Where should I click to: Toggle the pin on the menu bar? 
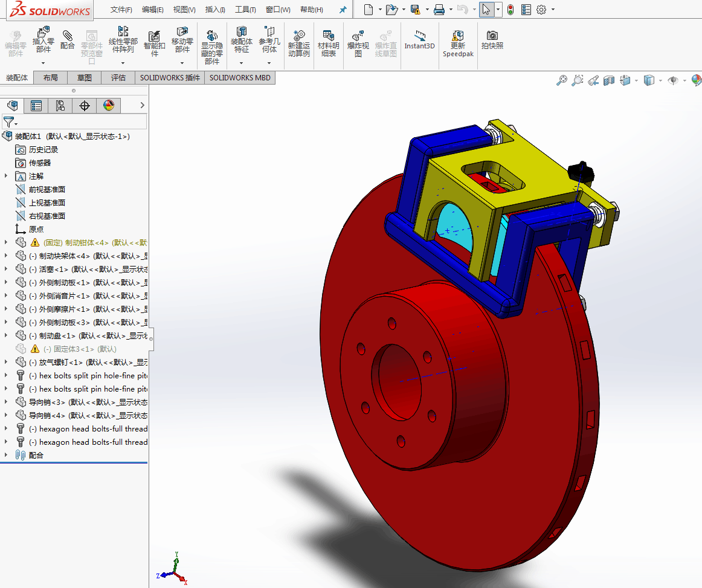click(343, 10)
